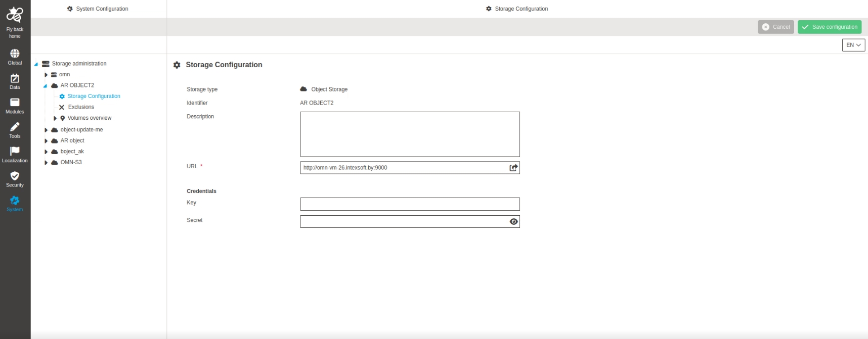This screenshot has height=339, width=868.
Task: Open the Global globe icon
Action: coord(15,54)
